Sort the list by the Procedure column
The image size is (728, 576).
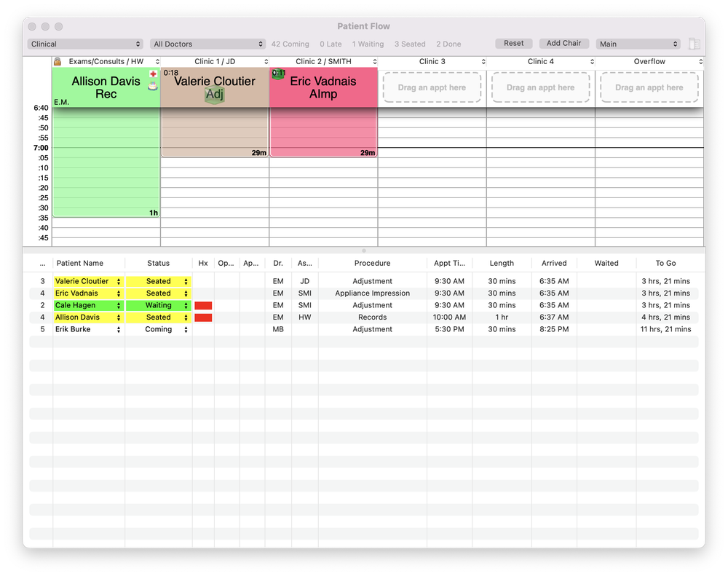pyautogui.click(x=372, y=264)
